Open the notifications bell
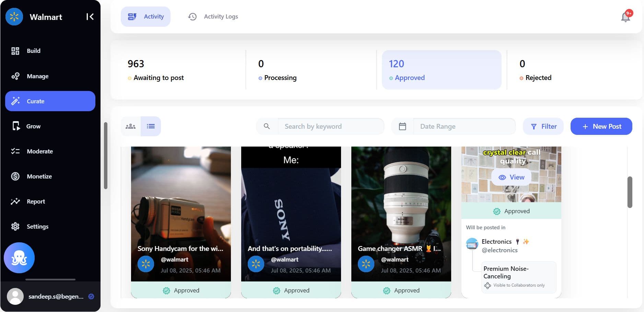The width and height of the screenshot is (644, 312). point(626,16)
